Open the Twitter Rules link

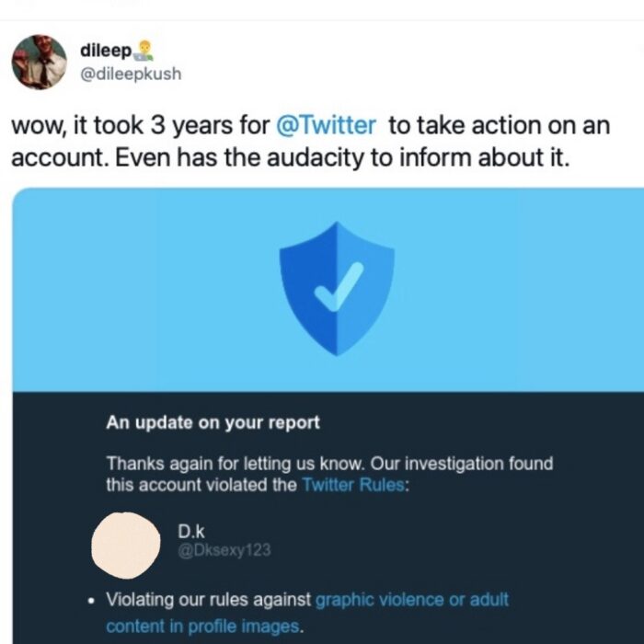353,485
